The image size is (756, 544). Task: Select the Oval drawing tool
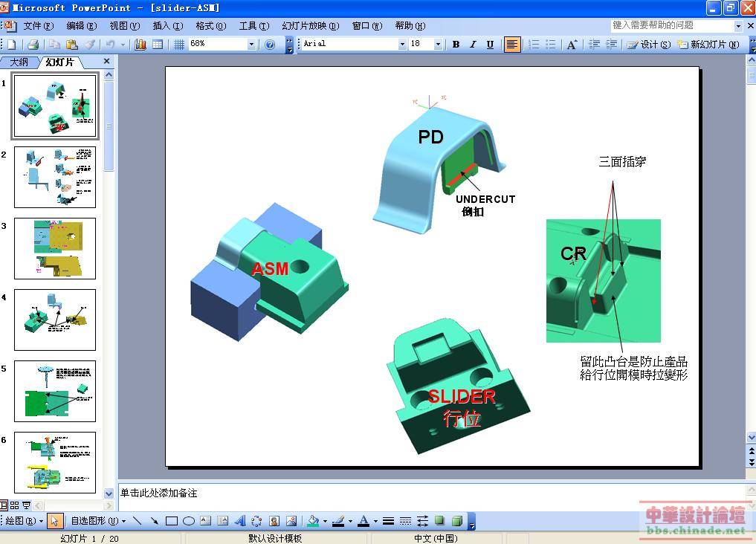coord(189,521)
